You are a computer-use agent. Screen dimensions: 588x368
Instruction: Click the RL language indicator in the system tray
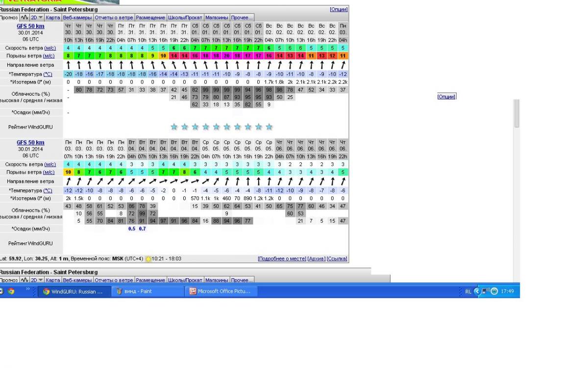coord(468,291)
